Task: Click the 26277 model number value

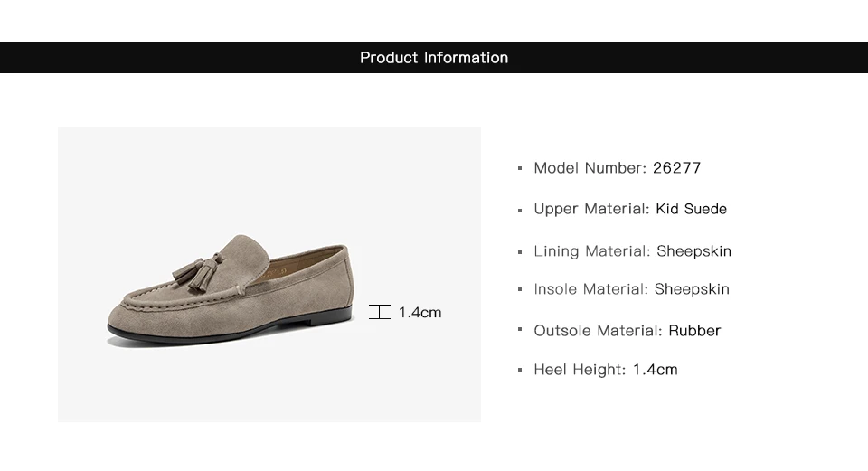Action: click(x=676, y=168)
